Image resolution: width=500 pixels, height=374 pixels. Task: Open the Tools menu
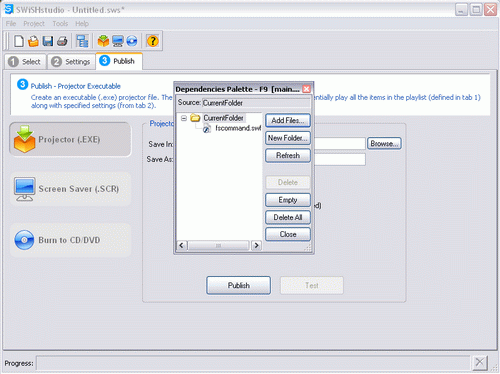pyautogui.click(x=60, y=24)
